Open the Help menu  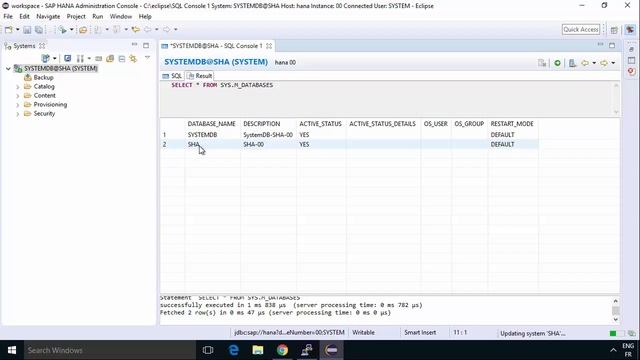145,16
